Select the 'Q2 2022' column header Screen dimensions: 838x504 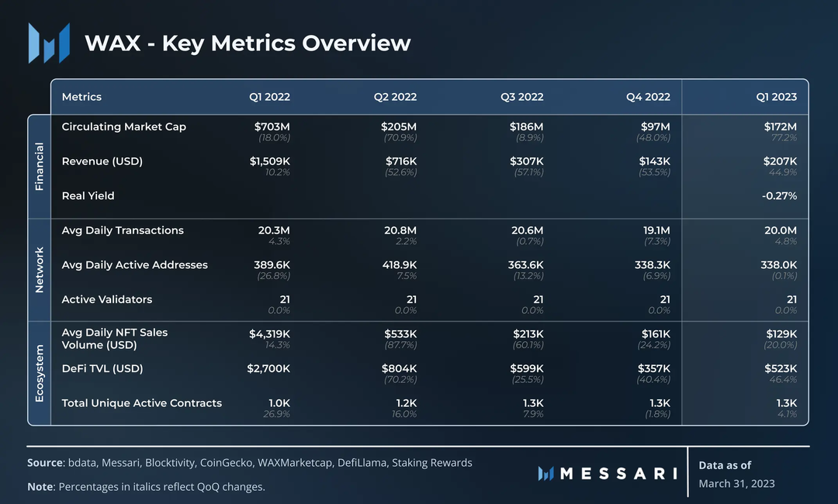point(396,97)
